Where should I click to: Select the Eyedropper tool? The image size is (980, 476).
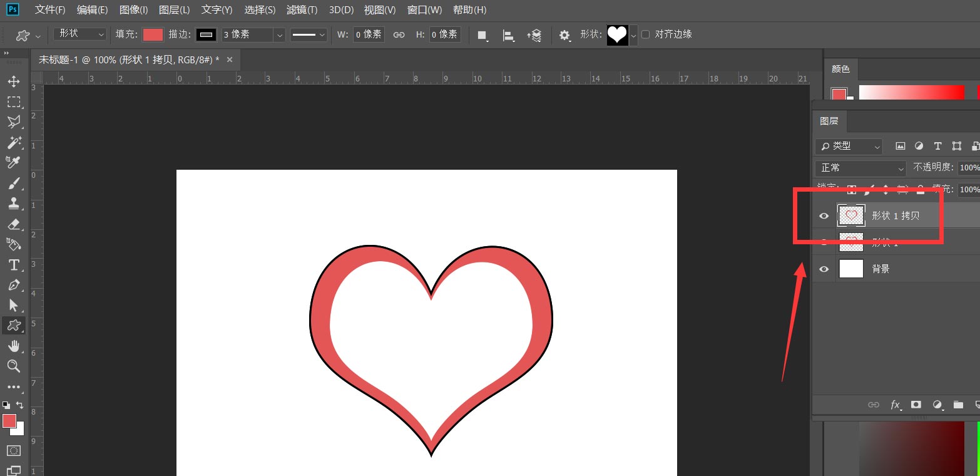pyautogui.click(x=14, y=162)
